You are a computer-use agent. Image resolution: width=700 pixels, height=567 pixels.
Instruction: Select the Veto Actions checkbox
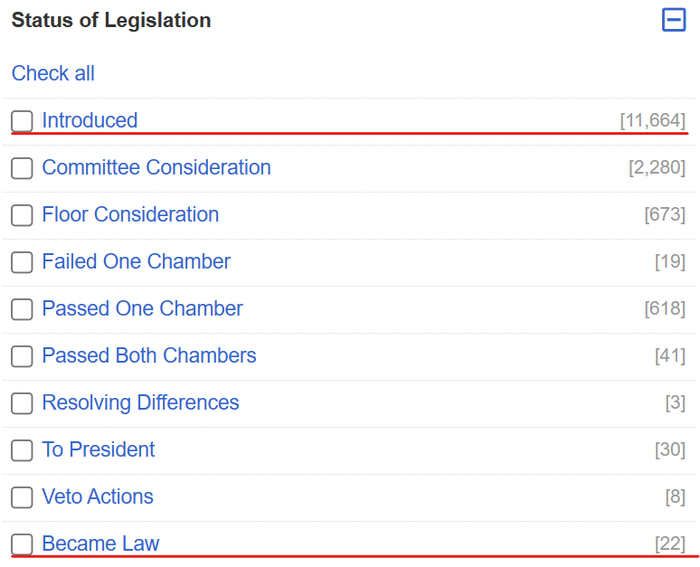[x=22, y=497]
